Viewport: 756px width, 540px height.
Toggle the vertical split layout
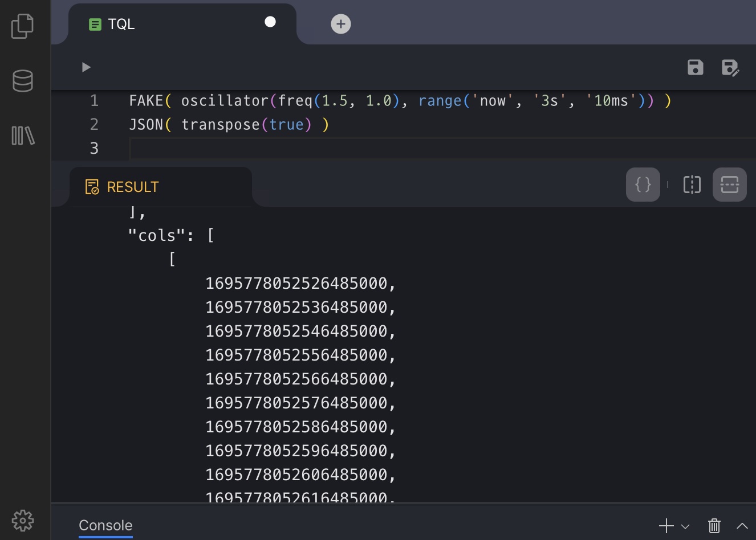coord(692,185)
